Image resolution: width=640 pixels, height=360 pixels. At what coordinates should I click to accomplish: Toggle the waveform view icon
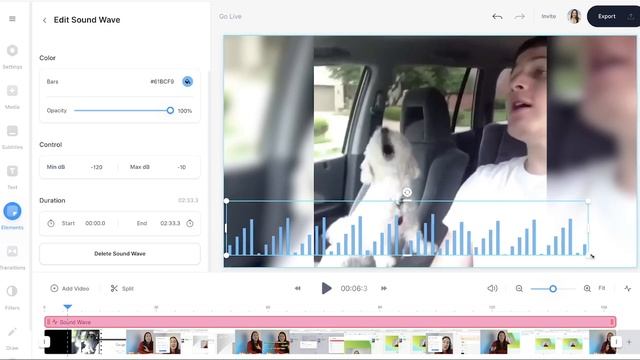[628, 289]
